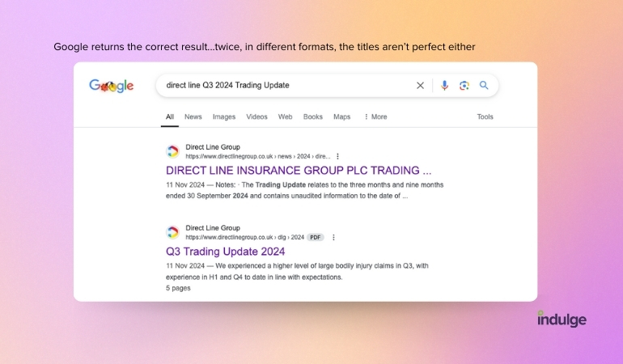Click the second result's directlinegroup.co.uk dlg URL
This screenshot has height=364, width=623.
[244, 237]
